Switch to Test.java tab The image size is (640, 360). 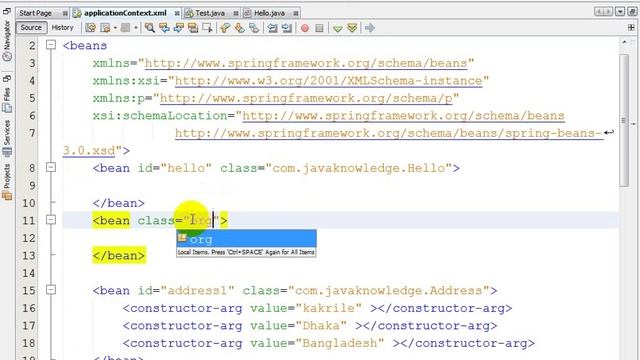(210, 13)
